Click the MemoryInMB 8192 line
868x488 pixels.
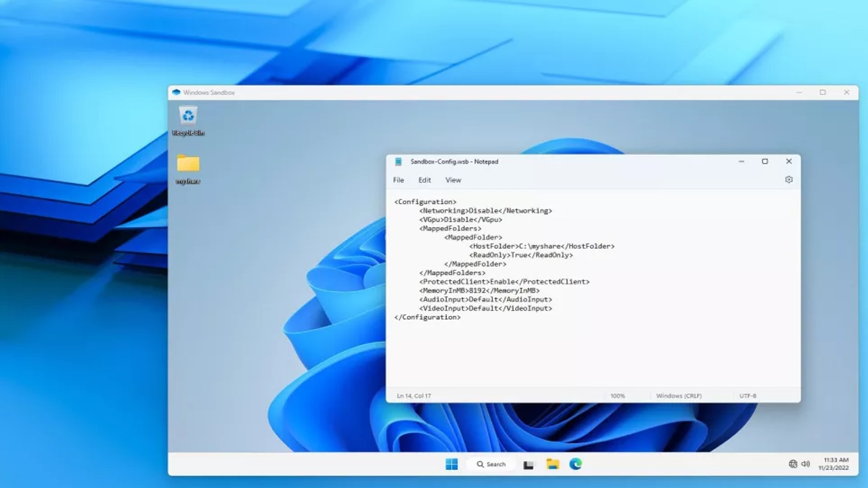point(479,291)
